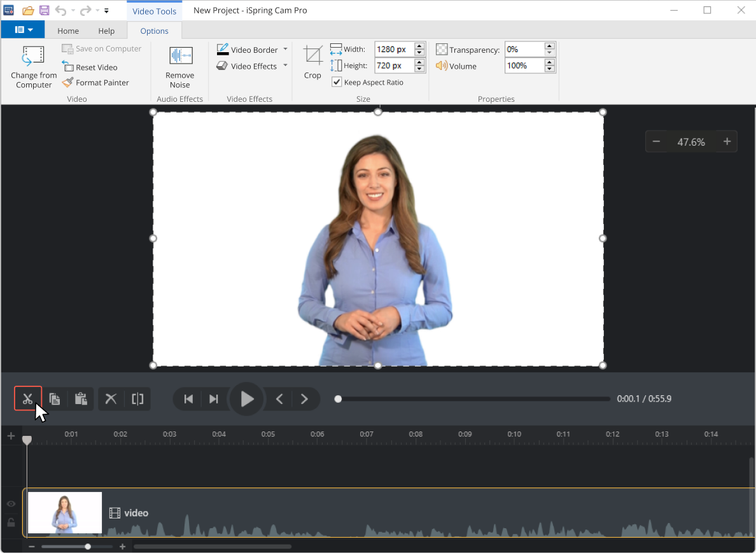Screen dimensions: 756x553
Task: Open the Help menu tab
Action: coord(106,30)
